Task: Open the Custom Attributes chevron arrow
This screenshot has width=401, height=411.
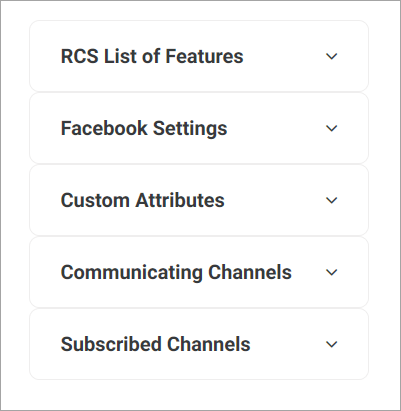Action: [x=331, y=200]
